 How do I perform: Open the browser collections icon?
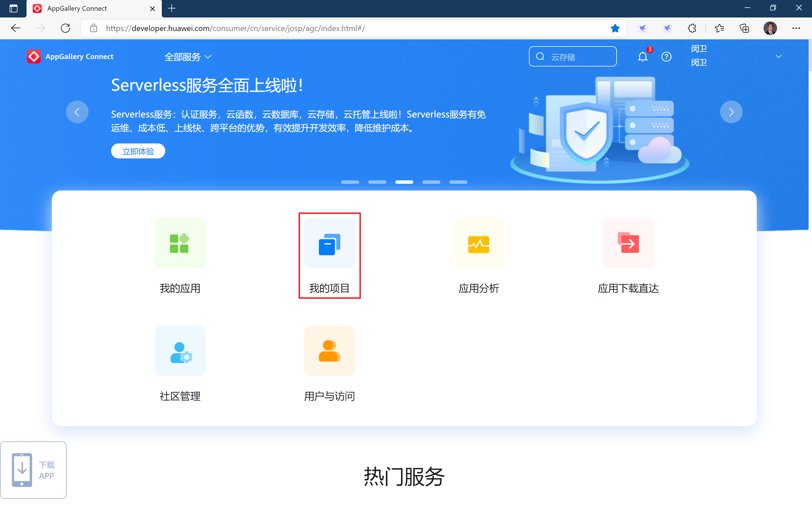point(744,28)
